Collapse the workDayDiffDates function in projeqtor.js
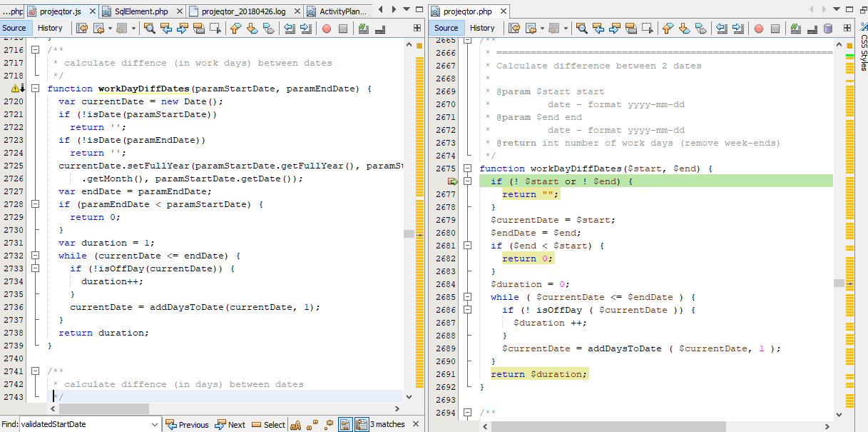Viewport: 868px width, 432px height. click(x=34, y=89)
